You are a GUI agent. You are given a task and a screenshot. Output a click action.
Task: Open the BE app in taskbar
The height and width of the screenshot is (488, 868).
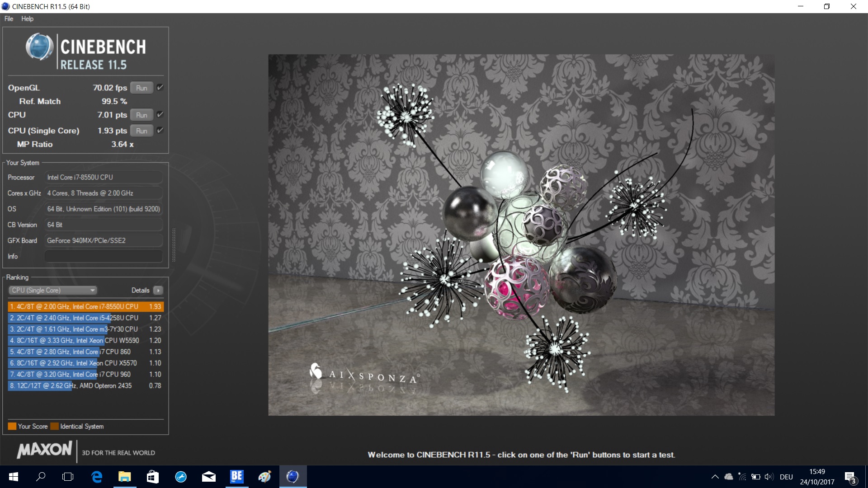(x=237, y=477)
